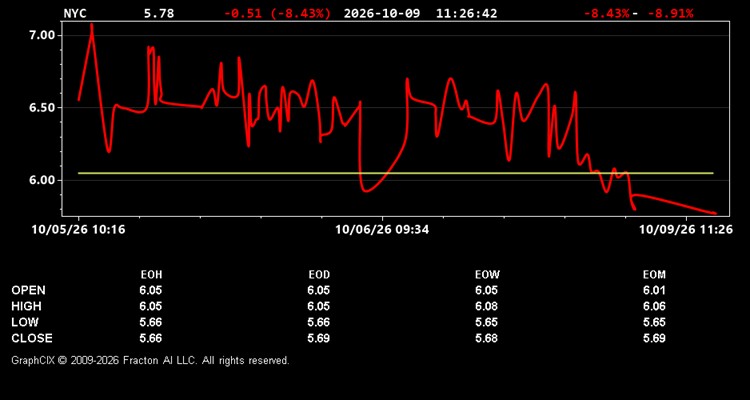Select the EOH column header
The height and width of the screenshot is (400, 750).
point(151,275)
